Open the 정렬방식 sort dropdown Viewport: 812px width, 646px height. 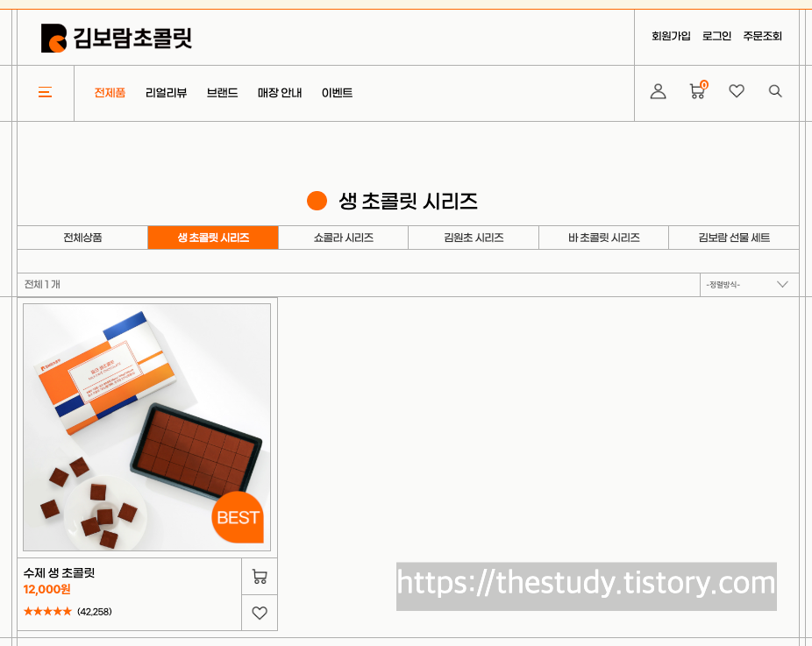(749, 285)
